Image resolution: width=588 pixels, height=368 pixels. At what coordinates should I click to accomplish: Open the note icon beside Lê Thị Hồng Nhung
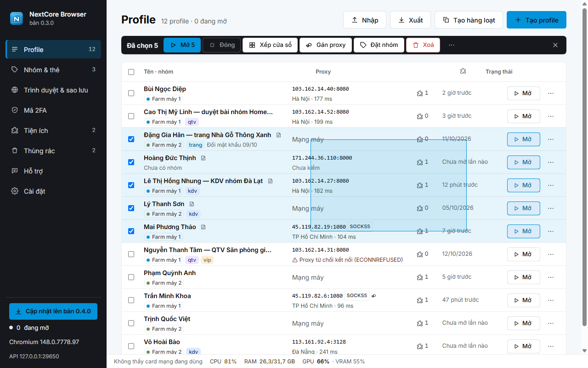270,181
